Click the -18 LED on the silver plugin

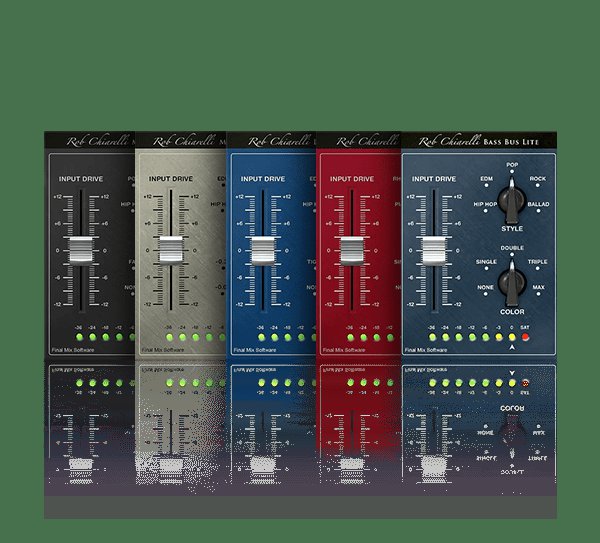pos(196,337)
